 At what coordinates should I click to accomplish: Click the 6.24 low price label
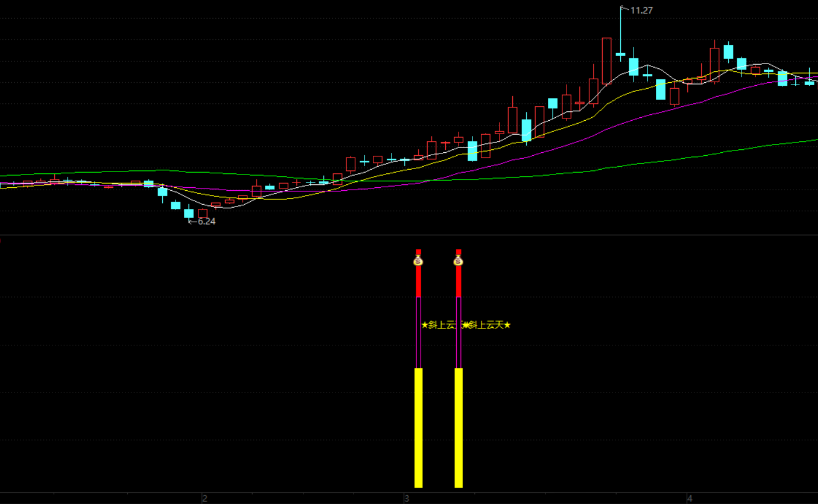coord(207,222)
